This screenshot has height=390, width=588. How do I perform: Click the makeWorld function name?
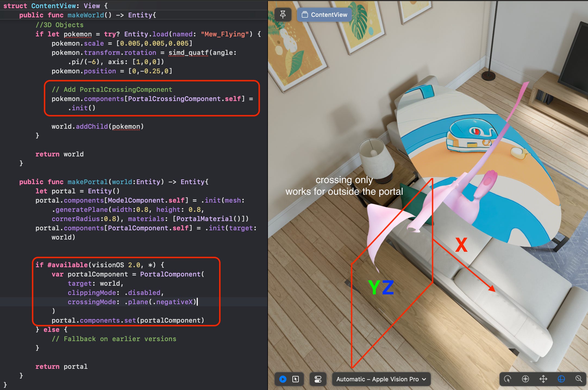click(86, 15)
